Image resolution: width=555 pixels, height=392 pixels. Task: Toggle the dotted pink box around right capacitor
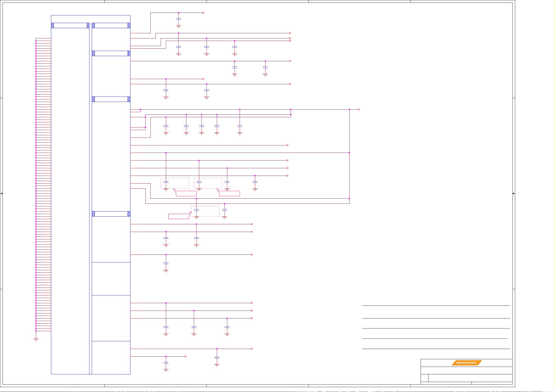(x=208, y=184)
